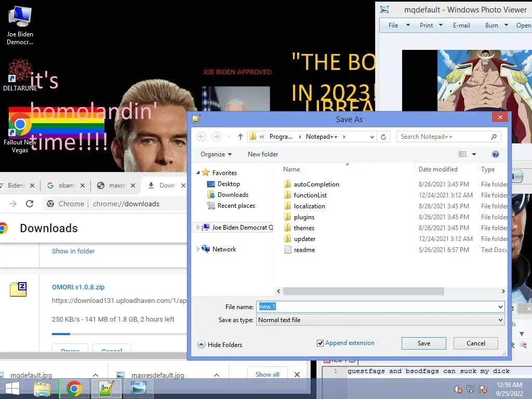Hide Folders pane in dialog
The image size is (532, 399).
(x=220, y=345)
